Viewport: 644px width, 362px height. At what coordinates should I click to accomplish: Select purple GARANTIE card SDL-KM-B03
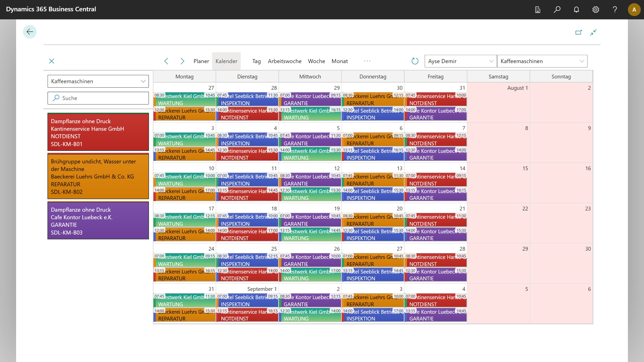point(98,221)
